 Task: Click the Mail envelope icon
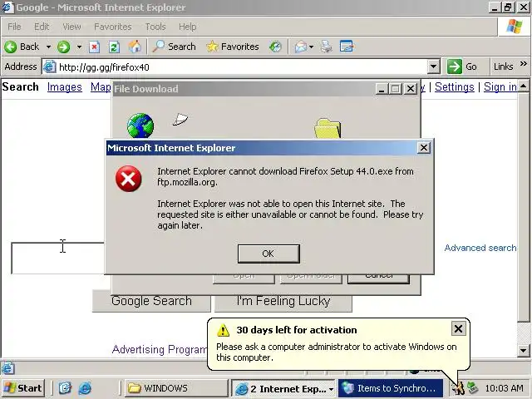[x=301, y=47]
